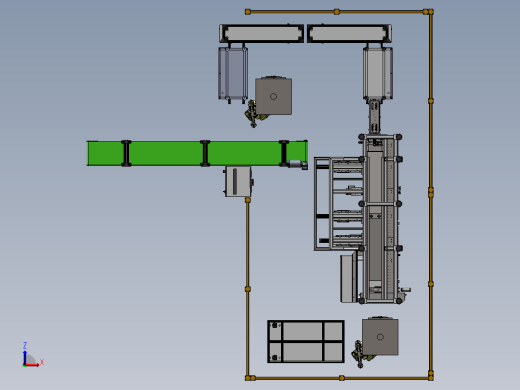Screen dimensions: 520x390
Task: Pick the black-framed pallet rack at the bottom
Action: pos(306,341)
